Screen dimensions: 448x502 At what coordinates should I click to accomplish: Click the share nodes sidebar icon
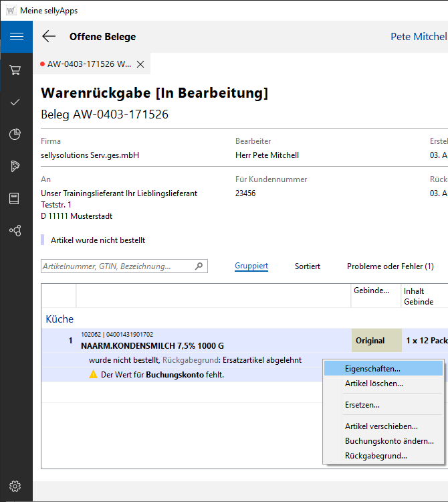[x=15, y=231]
